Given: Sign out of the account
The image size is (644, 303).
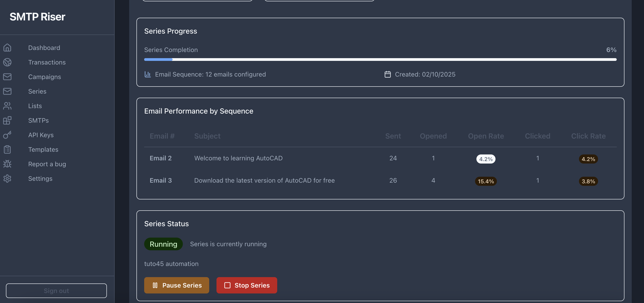Looking at the screenshot, I should 56,291.
